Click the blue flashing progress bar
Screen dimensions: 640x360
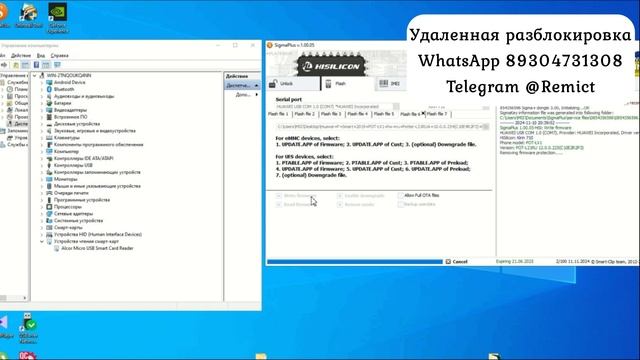click(x=354, y=262)
